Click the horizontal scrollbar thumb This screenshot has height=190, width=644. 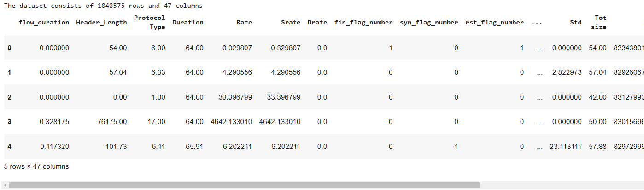point(244,185)
